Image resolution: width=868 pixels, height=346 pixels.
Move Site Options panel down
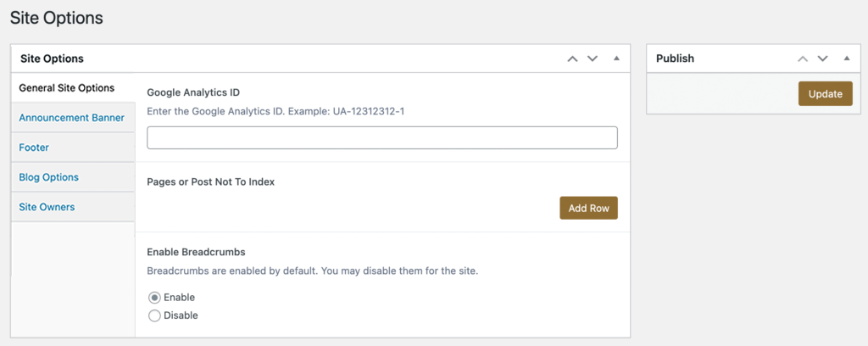pyautogui.click(x=593, y=59)
